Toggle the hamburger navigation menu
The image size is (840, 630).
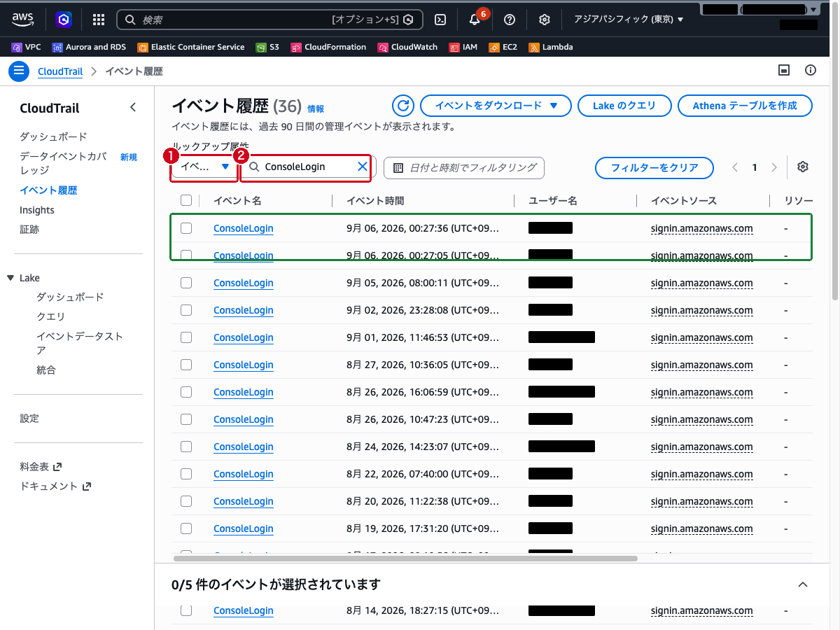click(18, 71)
